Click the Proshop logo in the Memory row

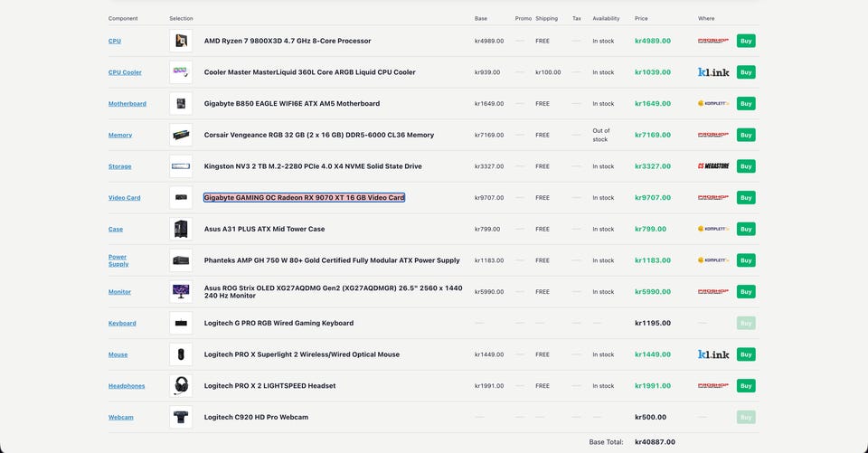(x=713, y=135)
